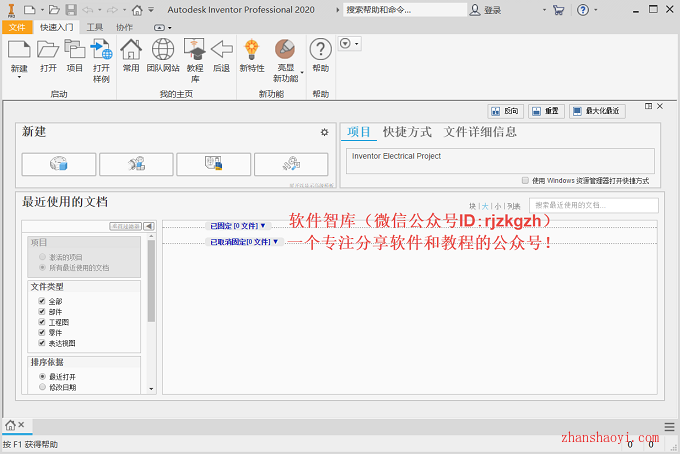The image size is (680, 454).
Task: Select the 最近打开 sort radio button
Action: [42, 376]
